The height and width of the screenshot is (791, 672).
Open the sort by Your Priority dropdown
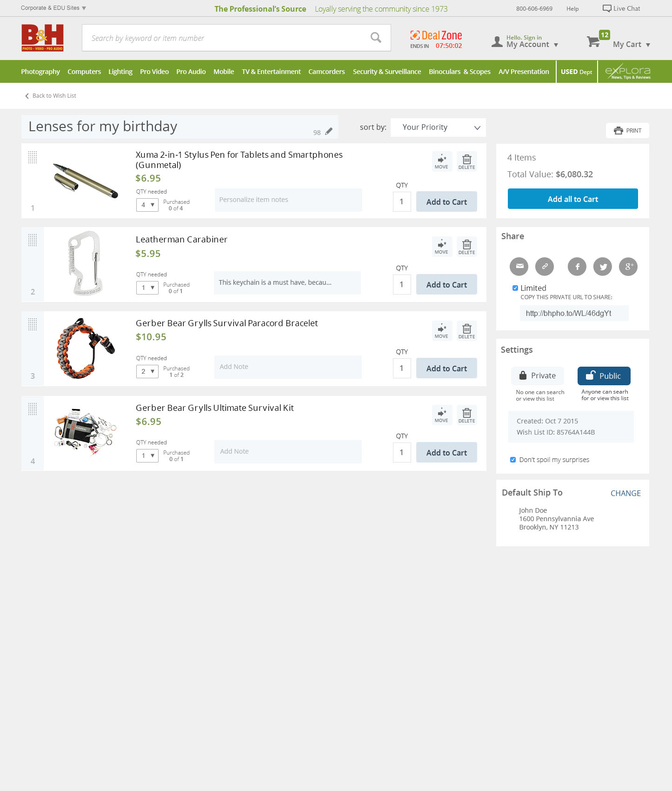tap(438, 127)
